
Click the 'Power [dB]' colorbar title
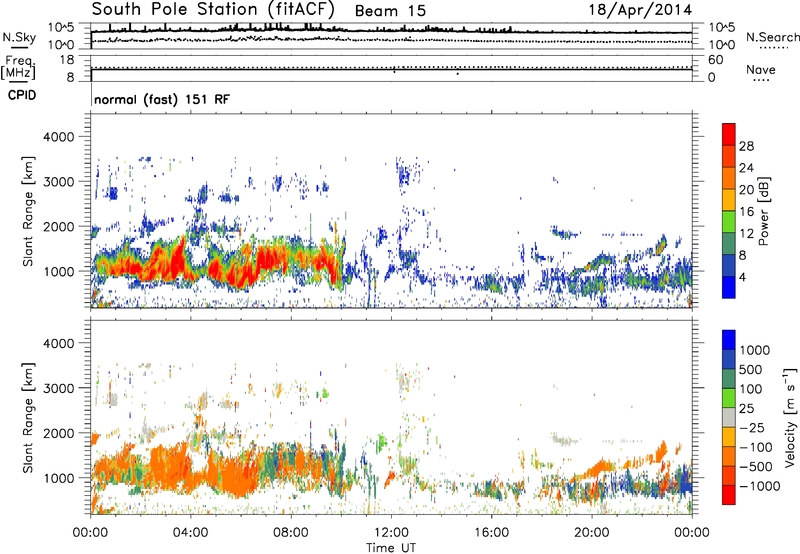[764, 212]
